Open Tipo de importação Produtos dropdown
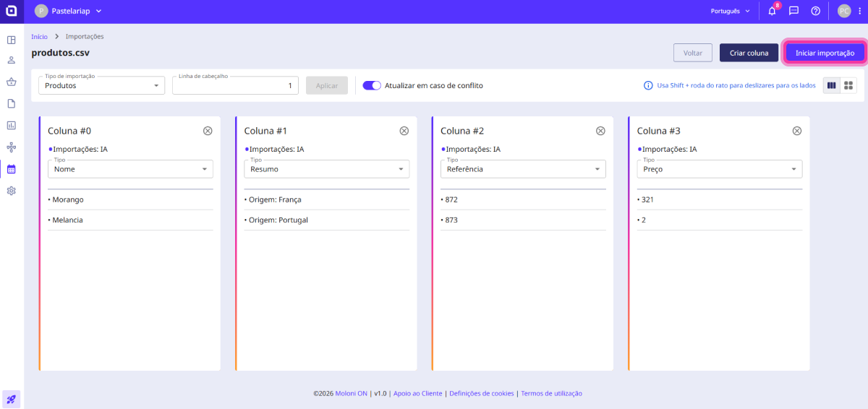Screen dimensions: 868x409 tap(101, 85)
